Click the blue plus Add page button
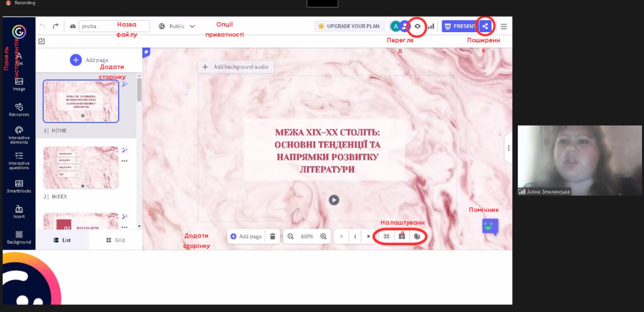644x312 pixels. tap(75, 60)
